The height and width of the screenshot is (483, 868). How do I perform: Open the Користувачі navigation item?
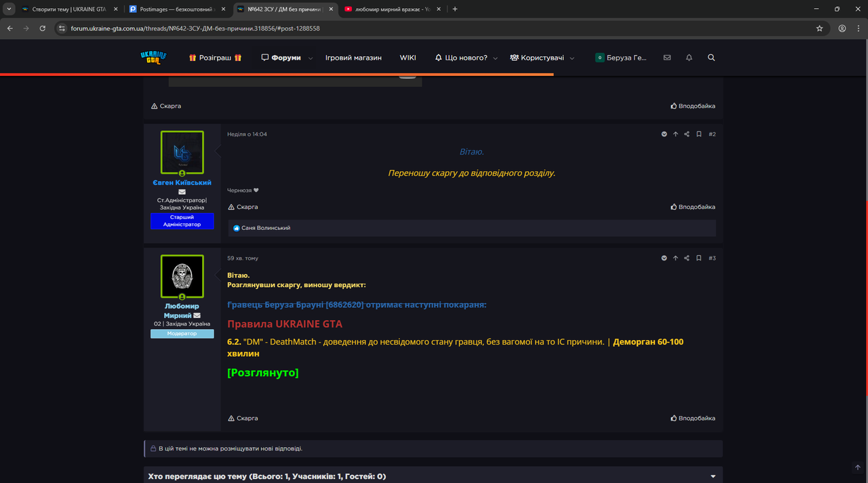click(x=537, y=58)
